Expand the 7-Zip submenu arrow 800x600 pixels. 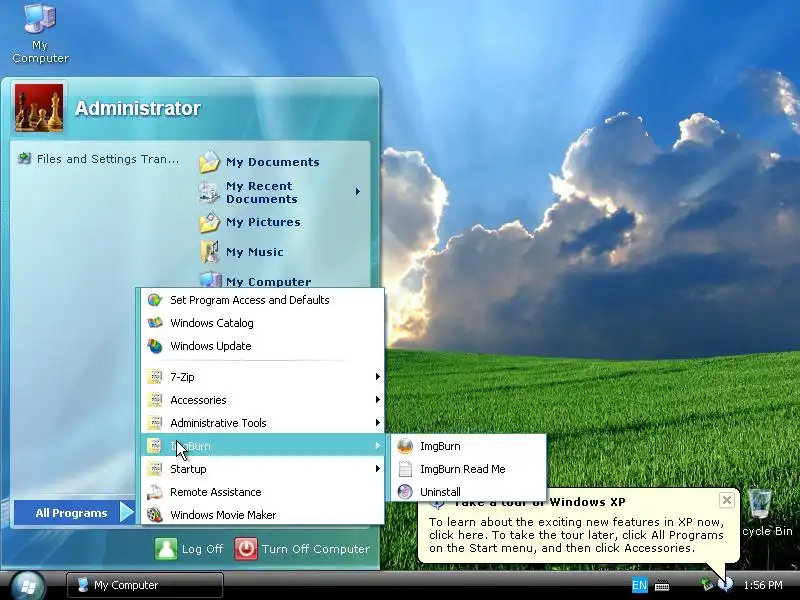(378, 377)
